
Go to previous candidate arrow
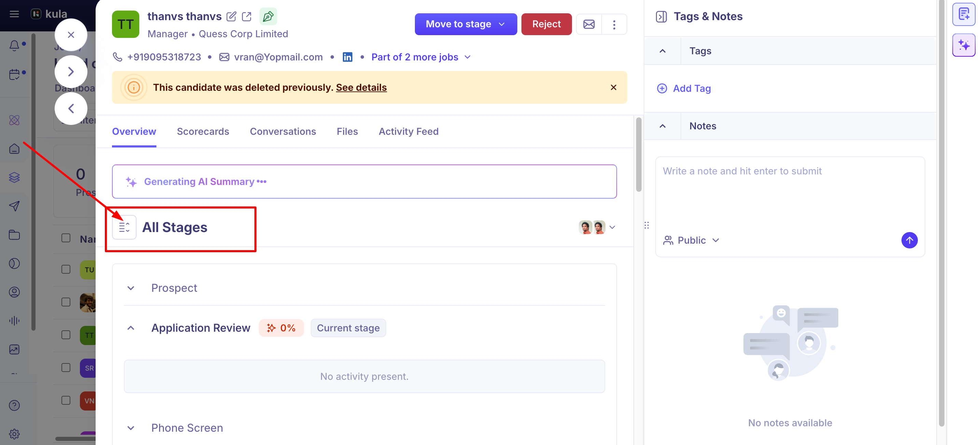click(x=71, y=109)
